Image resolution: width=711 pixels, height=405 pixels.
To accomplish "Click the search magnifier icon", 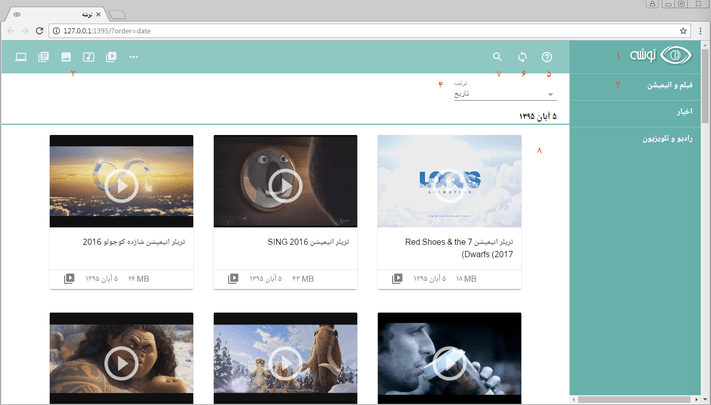I will 497,57.
